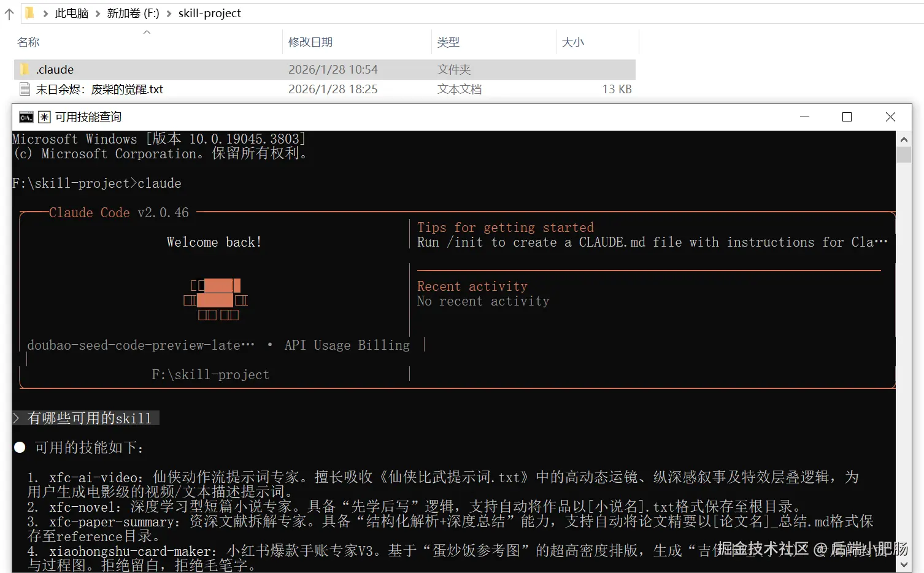Click the Claude Code v2.0.46 heading

119,213
